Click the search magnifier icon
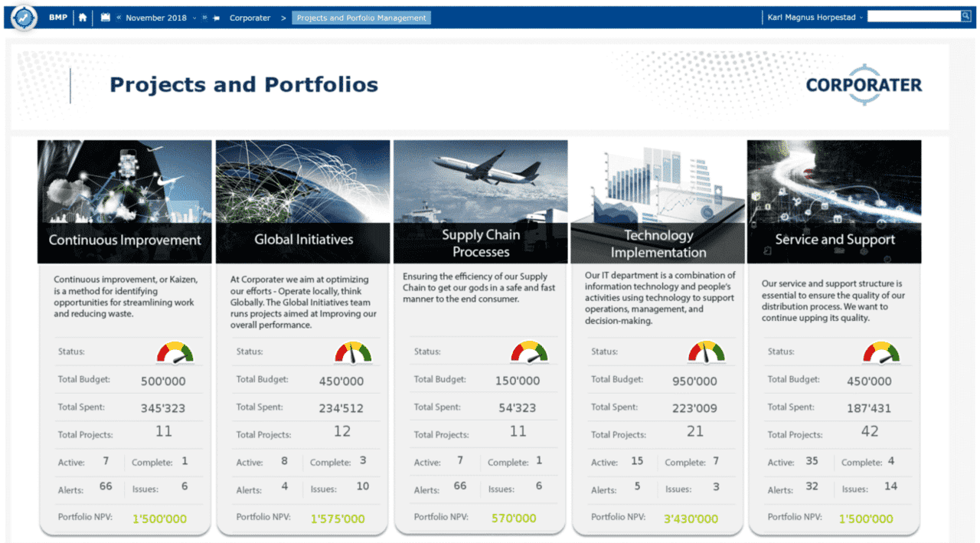The height and width of the screenshot is (543, 980). coord(965,16)
